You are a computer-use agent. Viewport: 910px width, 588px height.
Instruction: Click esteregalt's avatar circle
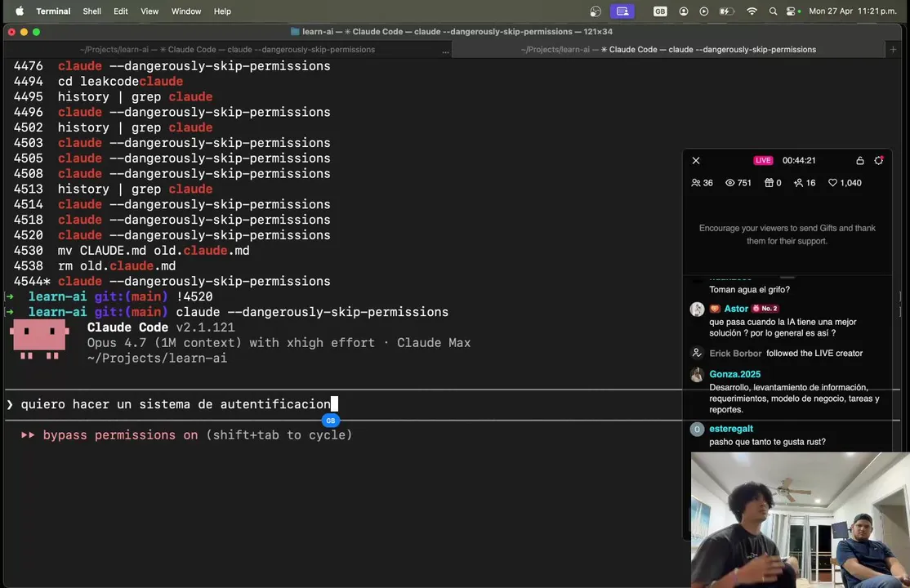pos(697,429)
